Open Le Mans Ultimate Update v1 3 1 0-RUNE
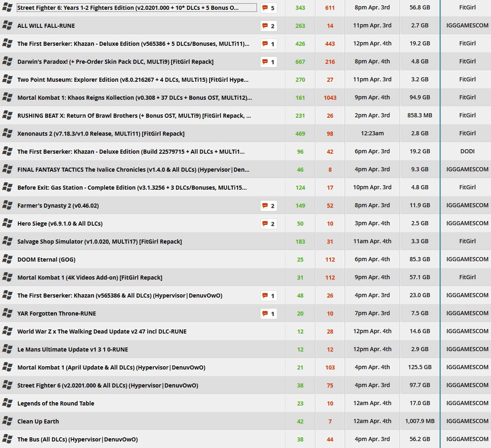Image resolution: width=491 pixels, height=448 pixels. (73, 349)
